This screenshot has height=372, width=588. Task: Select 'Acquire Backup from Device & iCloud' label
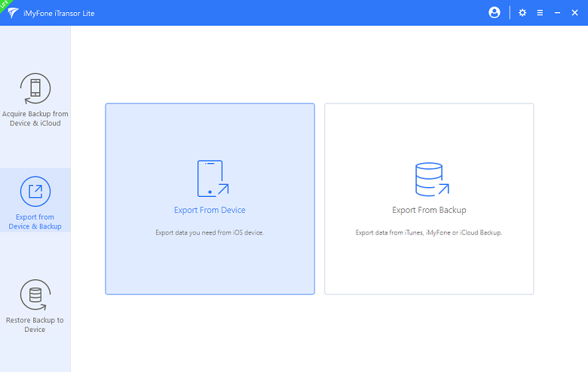[35, 118]
